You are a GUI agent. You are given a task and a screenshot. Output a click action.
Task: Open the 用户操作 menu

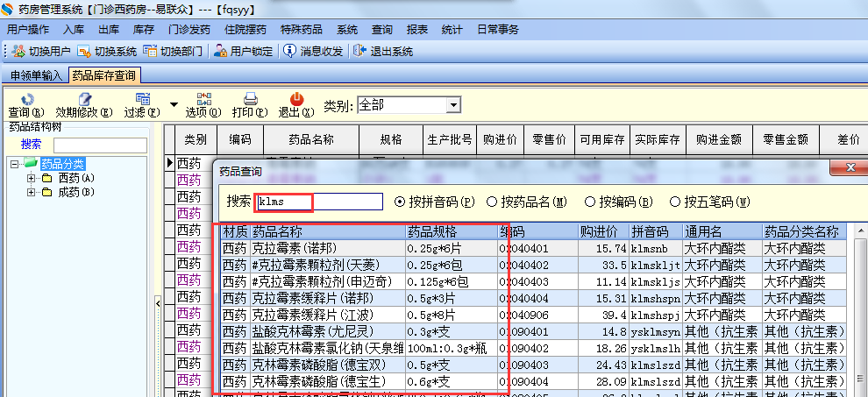pyautogui.click(x=28, y=30)
